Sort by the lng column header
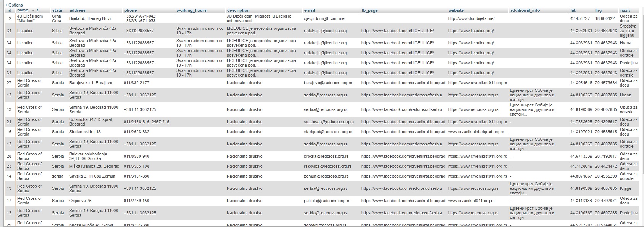 [x=598, y=10]
